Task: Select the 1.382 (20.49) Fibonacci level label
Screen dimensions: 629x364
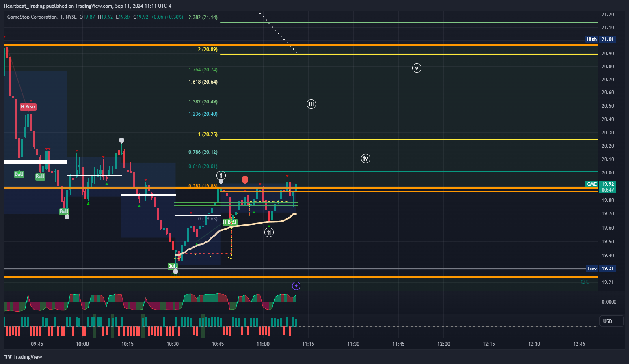Action: coord(203,102)
